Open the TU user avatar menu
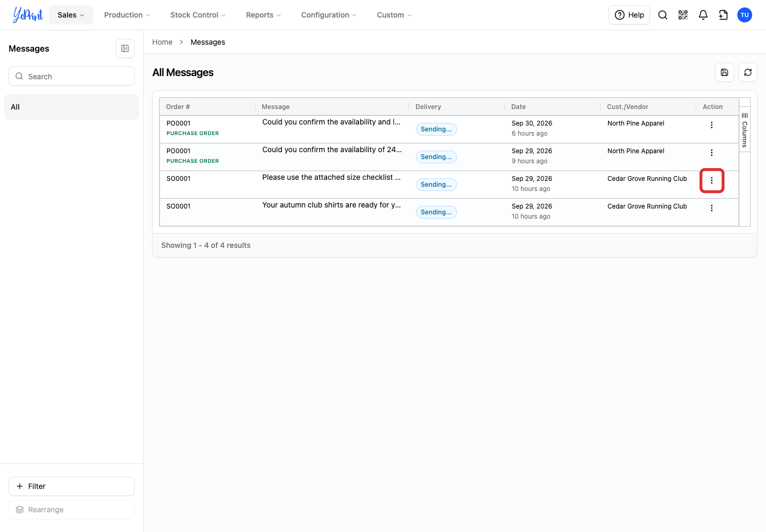 pyautogui.click(x=745, y=15)
